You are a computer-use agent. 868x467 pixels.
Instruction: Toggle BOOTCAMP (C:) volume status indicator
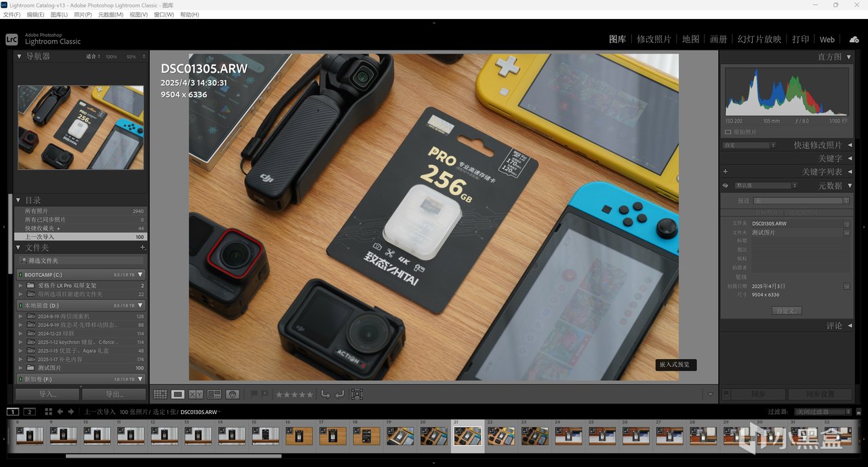coord(20,275)
